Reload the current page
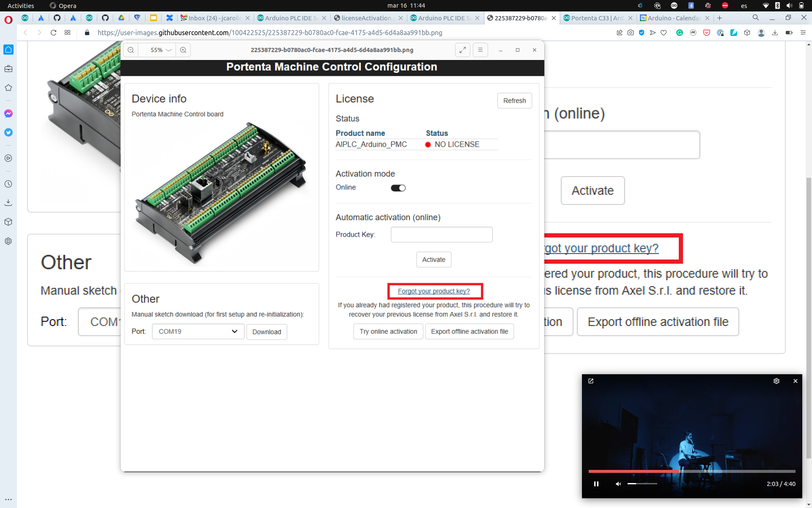The height and width of the screenshot is (508, 812). tap(53, 33)
